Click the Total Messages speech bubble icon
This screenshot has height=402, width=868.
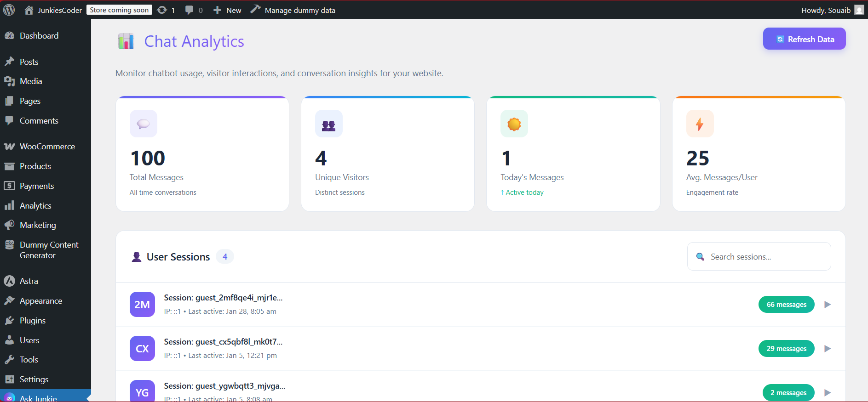point(144,124)
